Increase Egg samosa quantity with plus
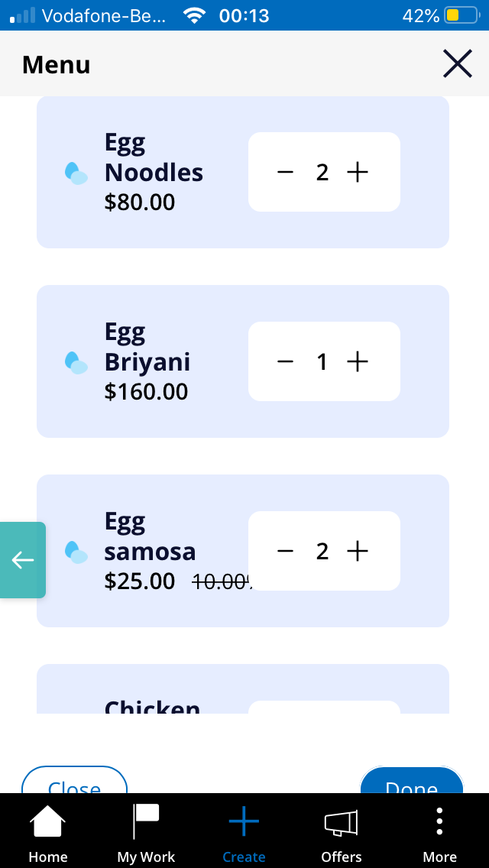 (x=357, y=552)
